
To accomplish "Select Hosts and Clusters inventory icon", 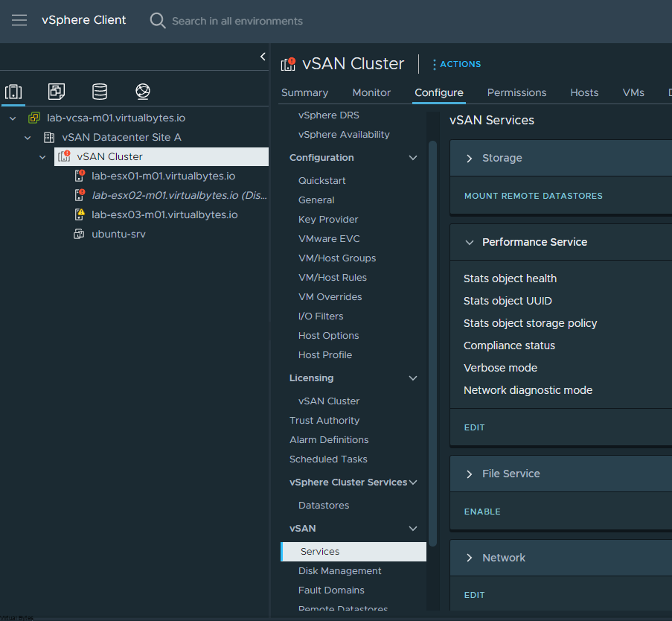I will (13, 92).
